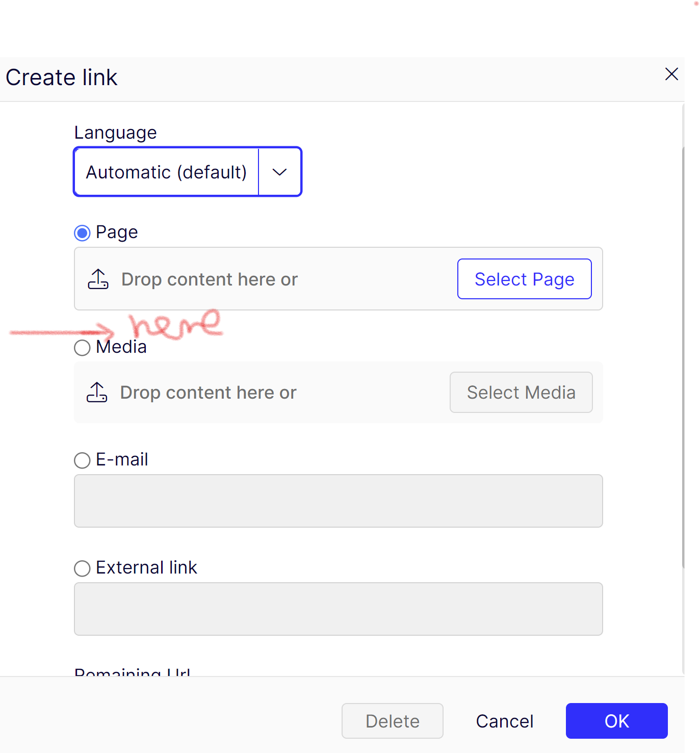Image resolution: width=700 pixels, height=753 pixels.
Task: Confirm with the OK button
Action: tap(616, 721)
